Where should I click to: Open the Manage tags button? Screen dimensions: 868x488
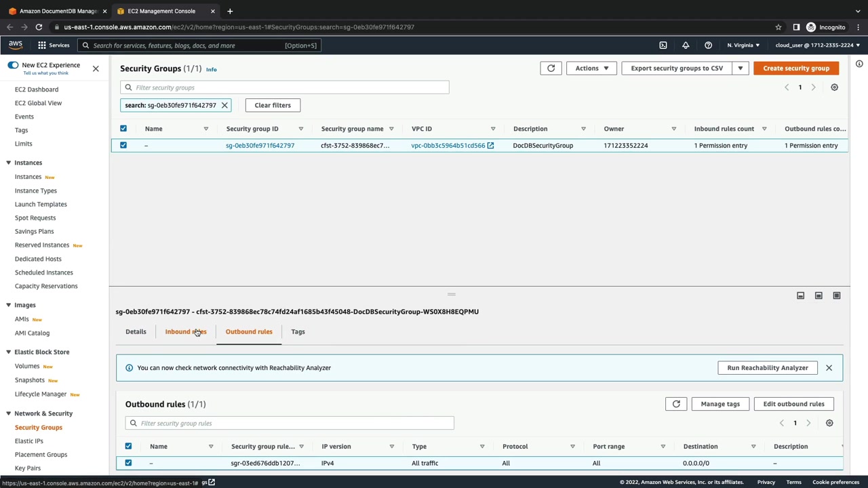(x=720, y=404)
